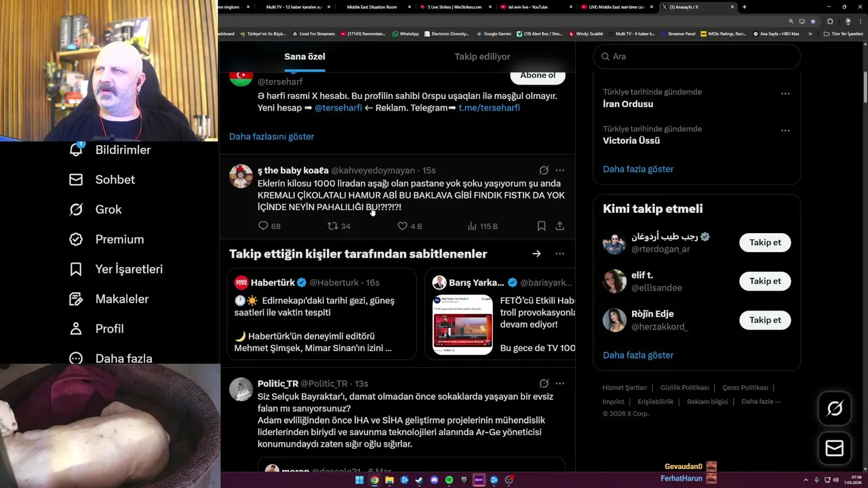
Task: Open options for pinned posts section
Action: click(559, 253)
